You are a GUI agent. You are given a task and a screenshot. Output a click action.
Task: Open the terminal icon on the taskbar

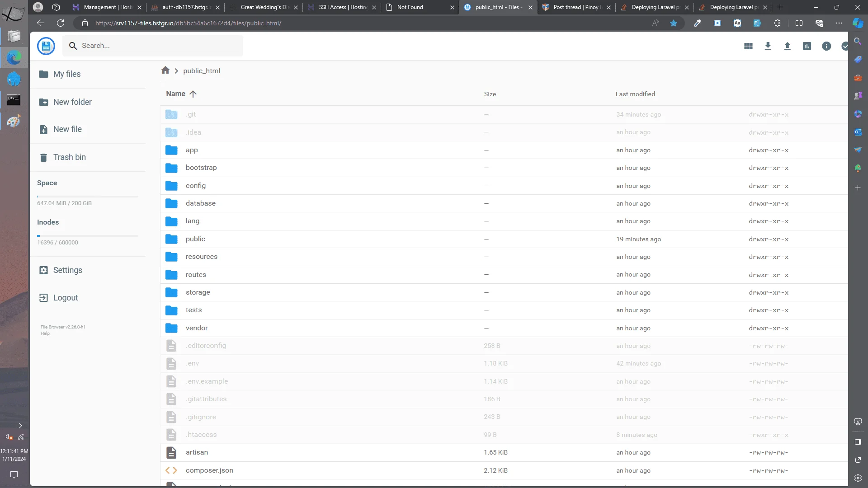point(14,100)
